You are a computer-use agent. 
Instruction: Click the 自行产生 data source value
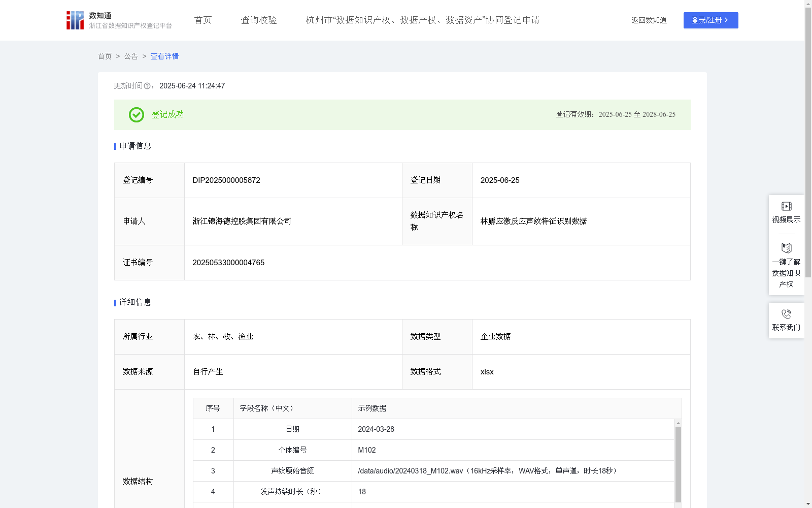coord(208,372)
